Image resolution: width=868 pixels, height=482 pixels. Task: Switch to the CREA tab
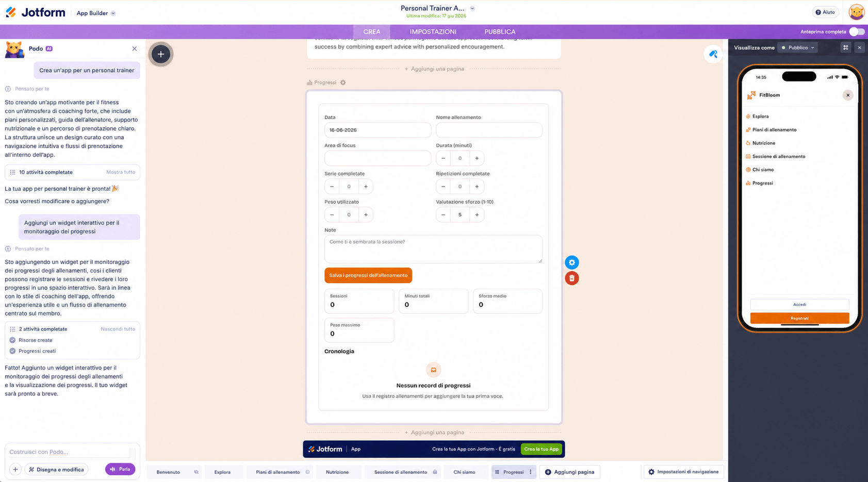point(372,31)
